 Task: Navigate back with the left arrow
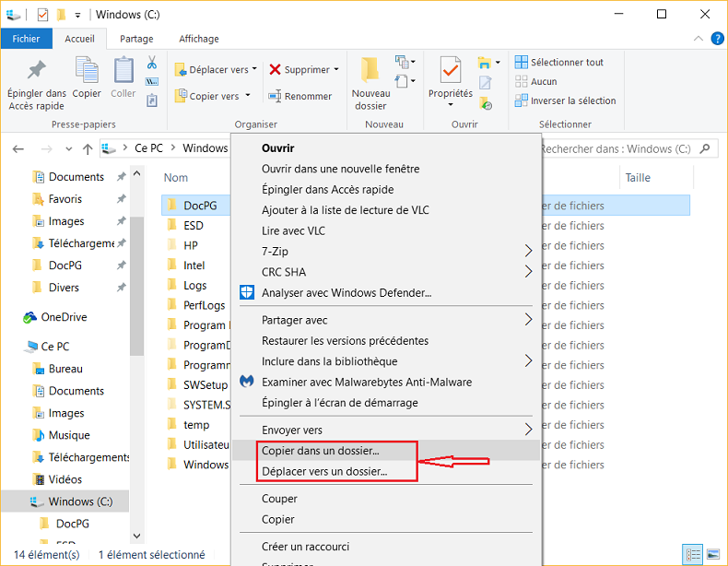(18, 149)
